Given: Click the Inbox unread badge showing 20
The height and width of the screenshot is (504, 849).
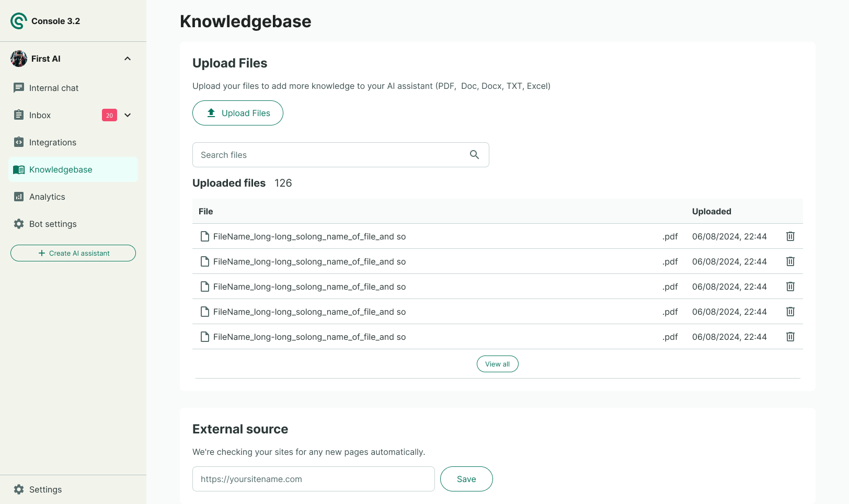Looking at the screenshot, I should (109, 115).
